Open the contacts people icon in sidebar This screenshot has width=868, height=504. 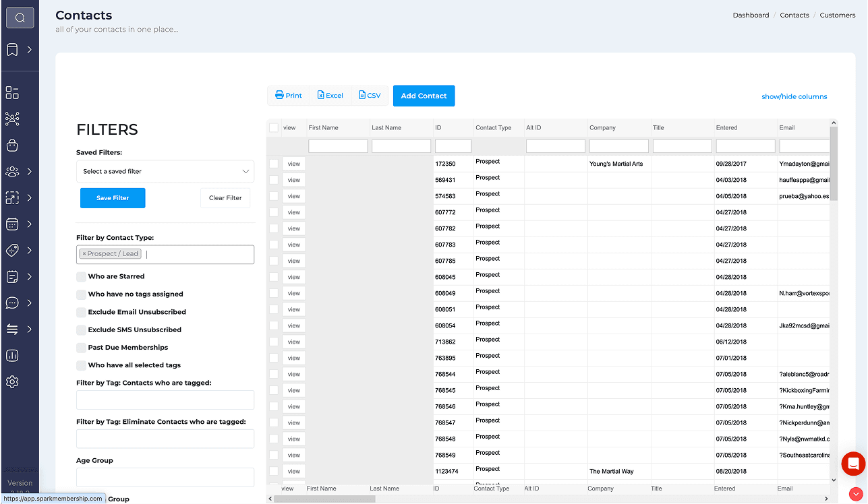(x=12, y=172)
